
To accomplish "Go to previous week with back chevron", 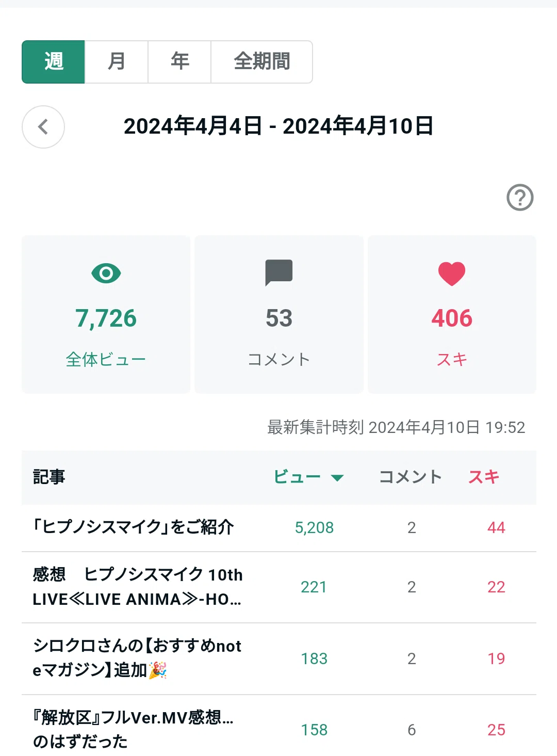I will [43, 127].
